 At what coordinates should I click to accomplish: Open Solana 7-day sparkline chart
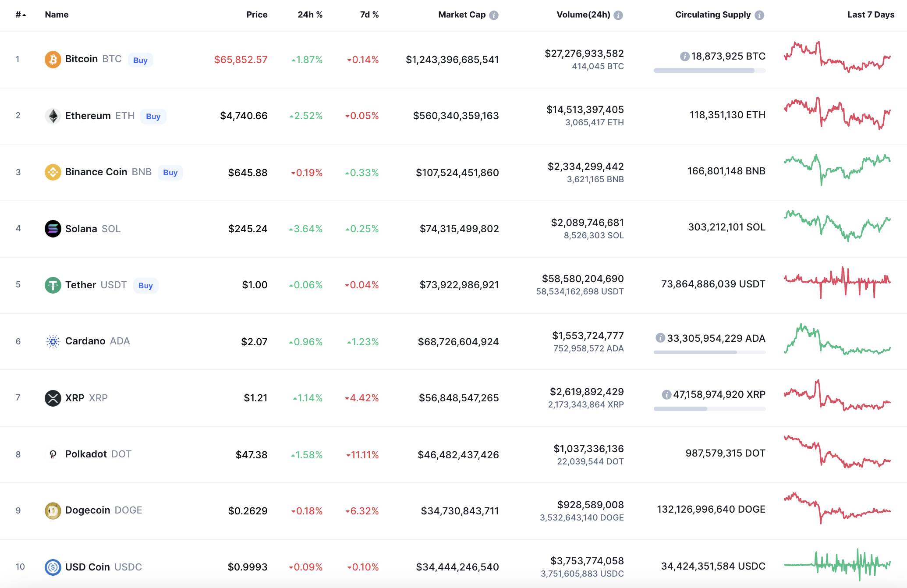(837, 226)
